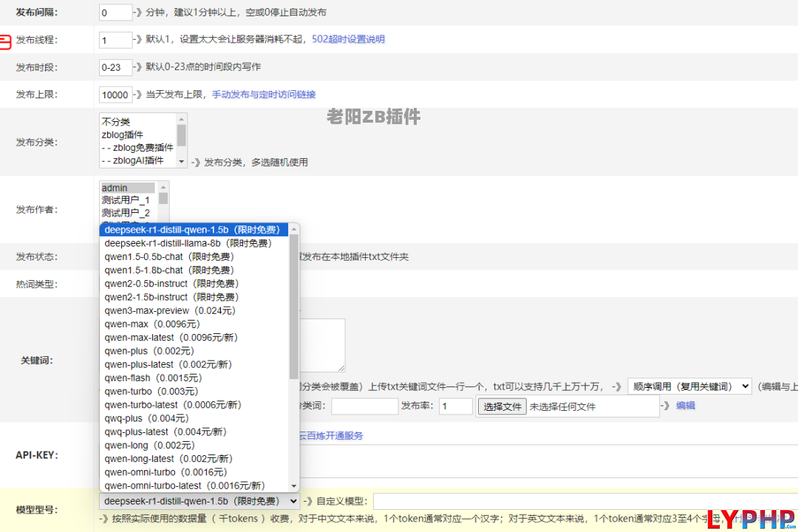
Task: Select zblog免费插件 in the category list
Action: click(138, 148)
